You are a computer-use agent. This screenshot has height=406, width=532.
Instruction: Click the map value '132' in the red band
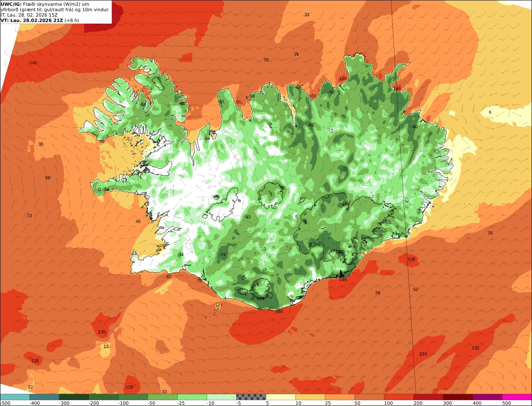tap(475, 348)
